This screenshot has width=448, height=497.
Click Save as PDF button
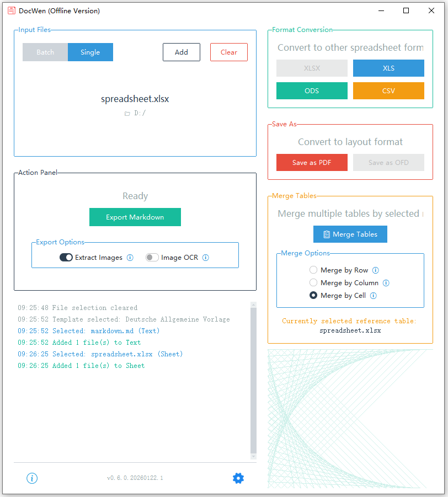tap(312, 163)
